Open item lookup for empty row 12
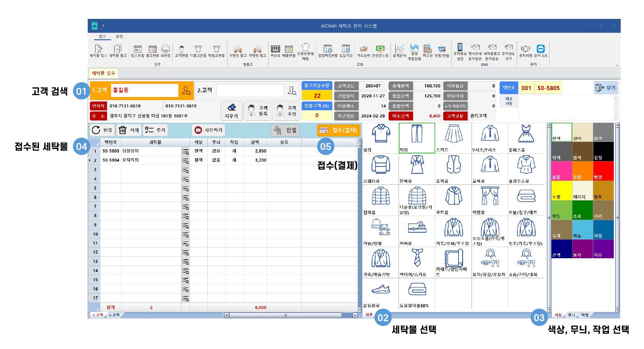 point(185,252)
